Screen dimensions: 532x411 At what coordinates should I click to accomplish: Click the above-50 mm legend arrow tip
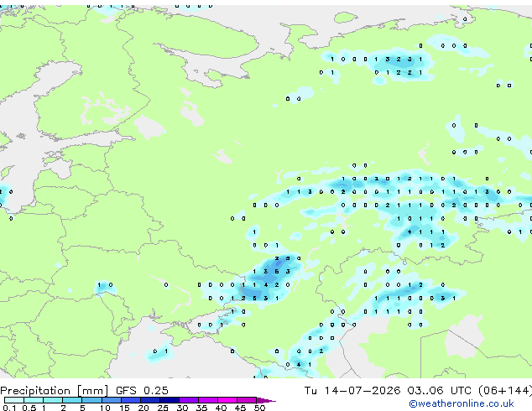pos(266,400)
